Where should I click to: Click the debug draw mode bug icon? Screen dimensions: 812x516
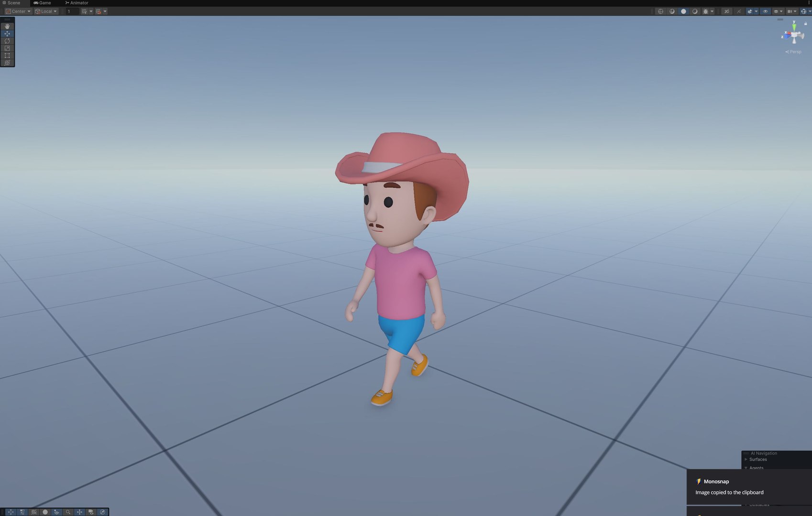tap(705, 11)
